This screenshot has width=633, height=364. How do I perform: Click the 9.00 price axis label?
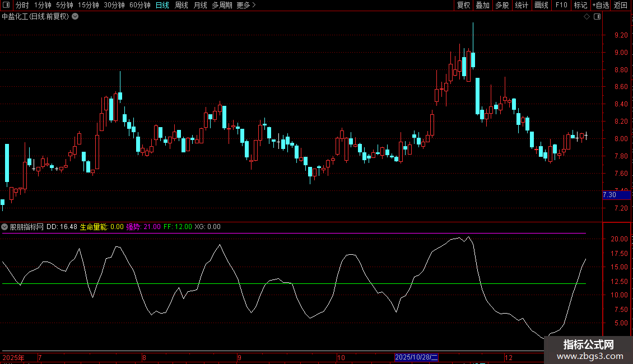pyautogui.click(x=621, y=53)
